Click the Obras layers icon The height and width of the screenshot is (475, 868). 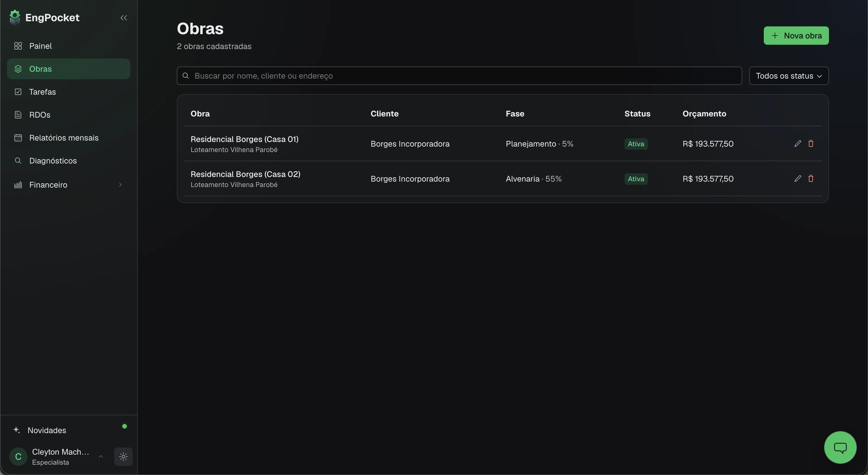(18, 69)
